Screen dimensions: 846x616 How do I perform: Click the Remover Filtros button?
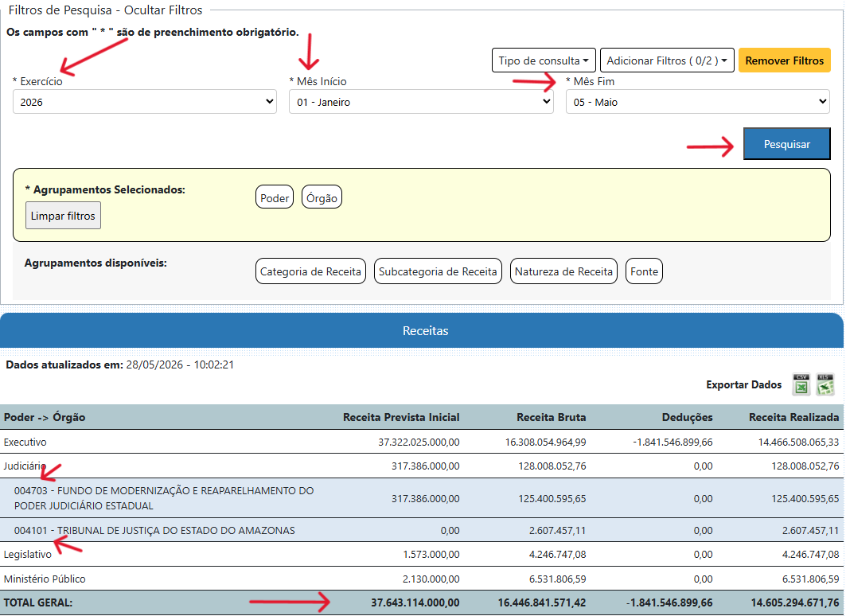[x=784, y=60]
